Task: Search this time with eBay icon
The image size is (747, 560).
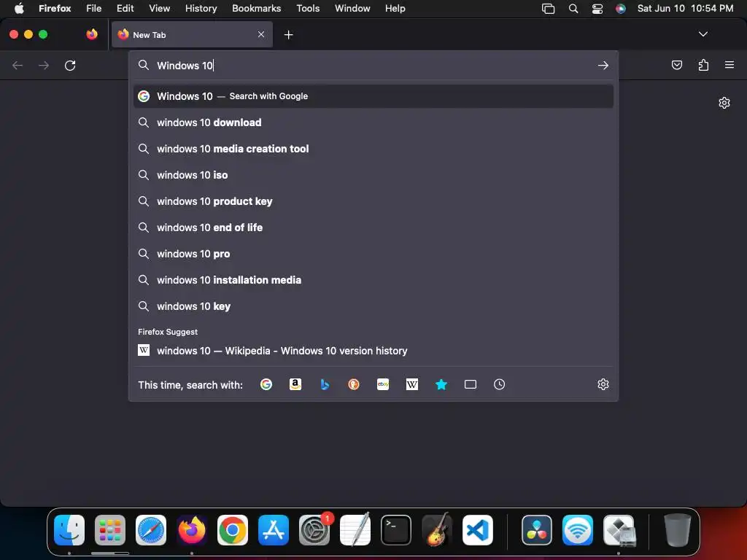Action: [x=383, y=384]
